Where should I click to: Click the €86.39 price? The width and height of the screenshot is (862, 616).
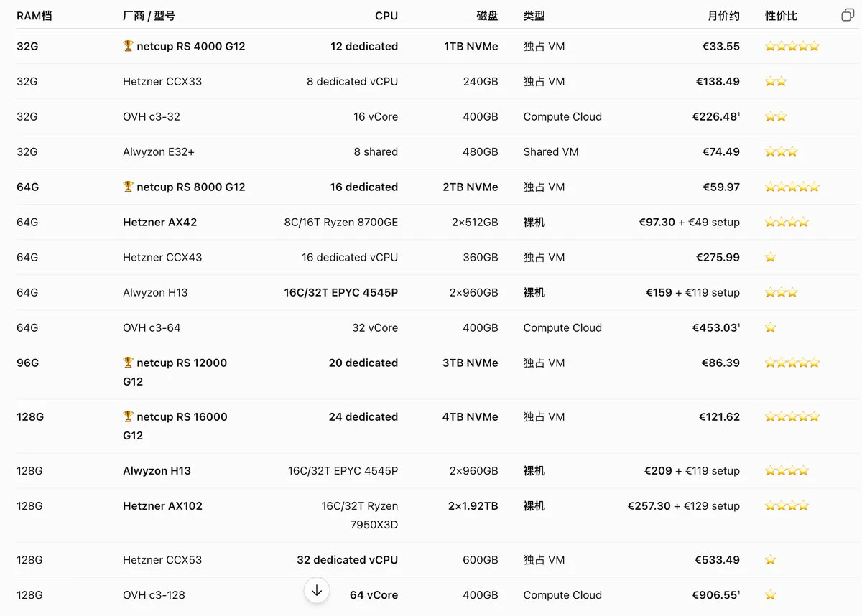click(x=721, y=363)
